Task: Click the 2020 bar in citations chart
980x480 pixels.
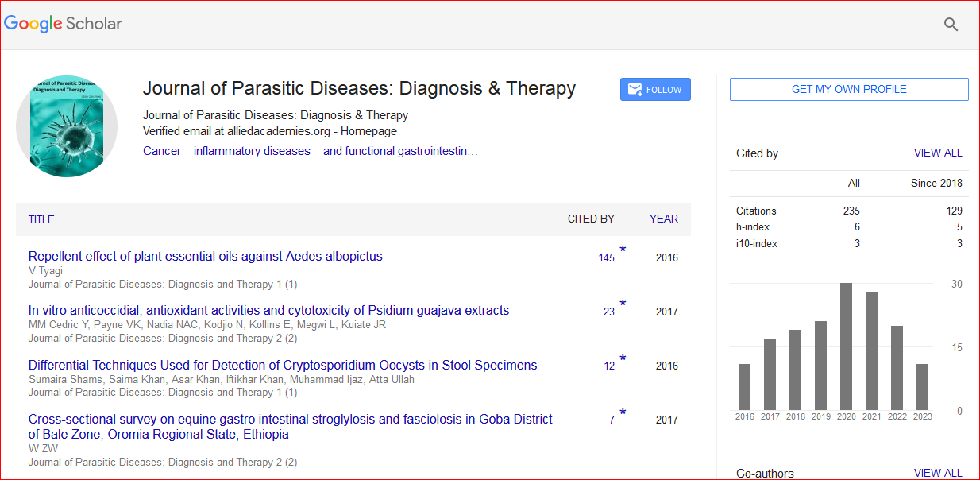Action: point(846,346)
